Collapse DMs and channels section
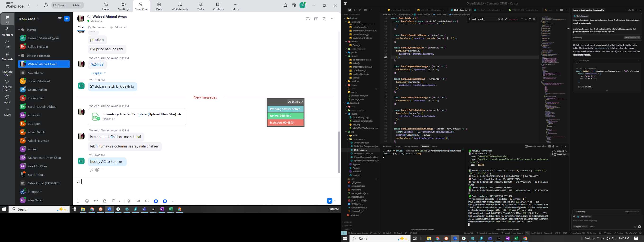 pyautogui.click(x=19, y=56)
